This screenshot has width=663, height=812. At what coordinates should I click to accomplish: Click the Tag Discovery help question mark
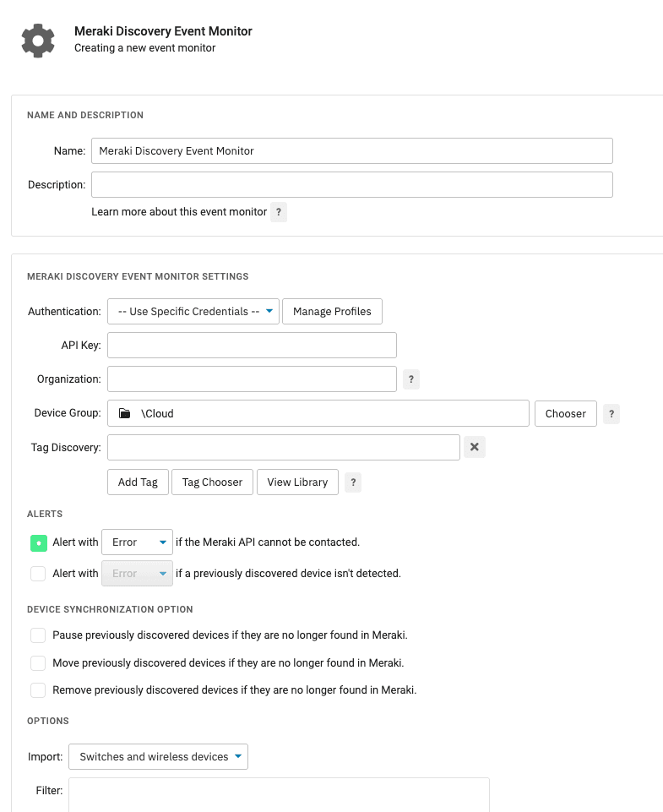pyautogui.click(x=352, y=482)
